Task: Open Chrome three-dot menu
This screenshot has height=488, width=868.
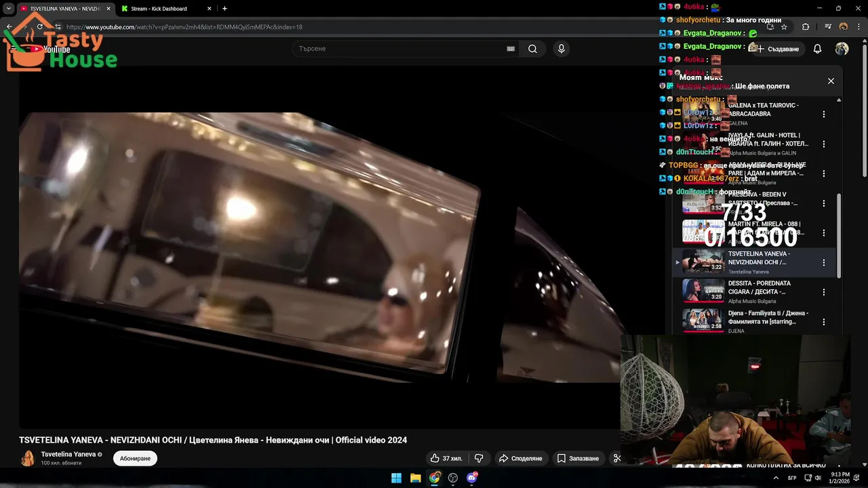Action: pos(859,27)
